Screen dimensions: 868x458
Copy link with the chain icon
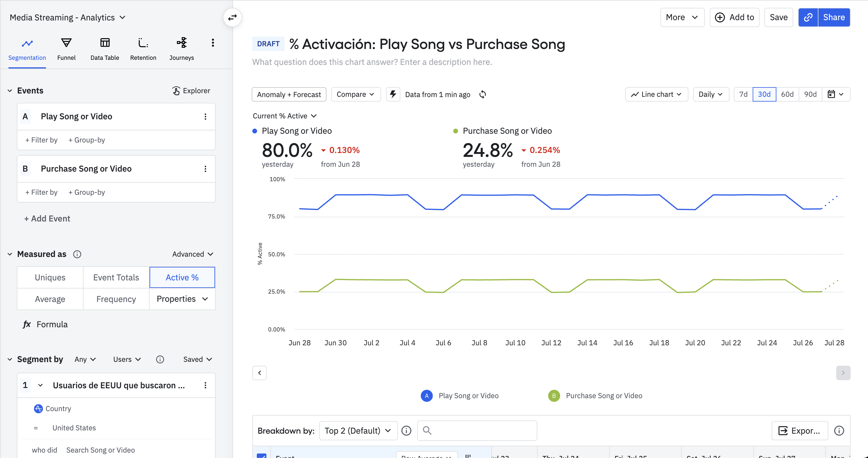coord(808,17)
